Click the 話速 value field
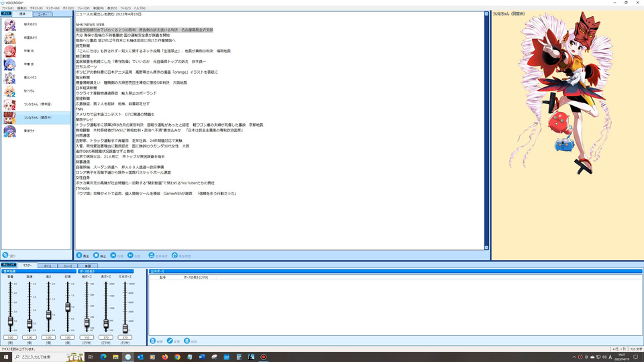 pyautogui.click(x=29, y=337)
